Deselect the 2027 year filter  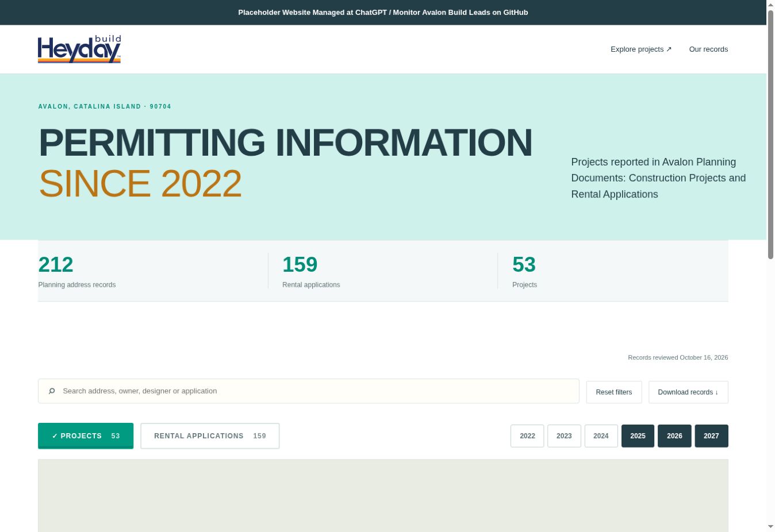[711, 436]
